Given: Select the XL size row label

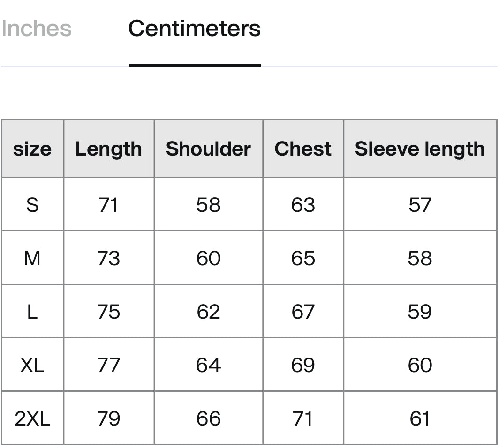Looking at the screenshot, I should pyautogui.click(x=32, y=365).
